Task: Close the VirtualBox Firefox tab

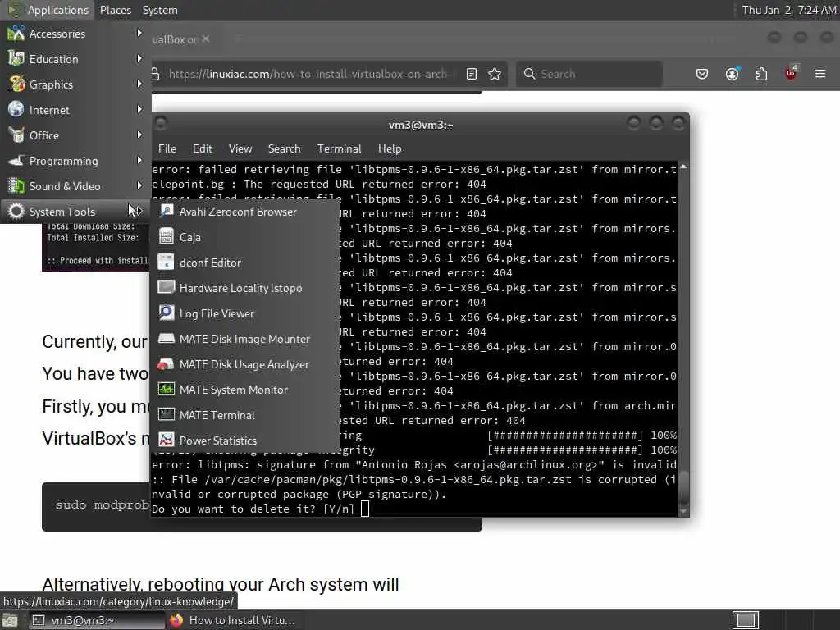Action: [206, 39]
